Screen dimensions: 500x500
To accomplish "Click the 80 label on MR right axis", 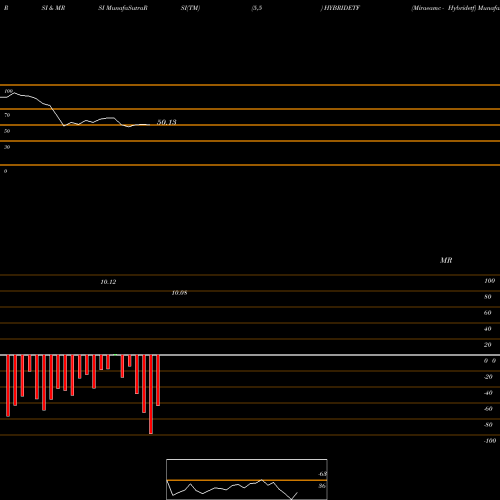I will (x=488, y=297).
